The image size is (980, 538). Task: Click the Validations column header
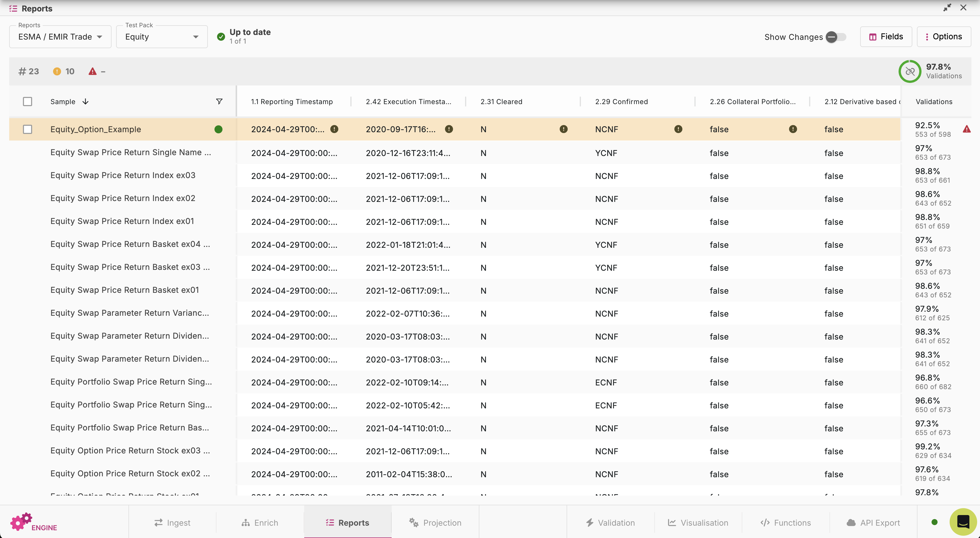coord(934,102)
